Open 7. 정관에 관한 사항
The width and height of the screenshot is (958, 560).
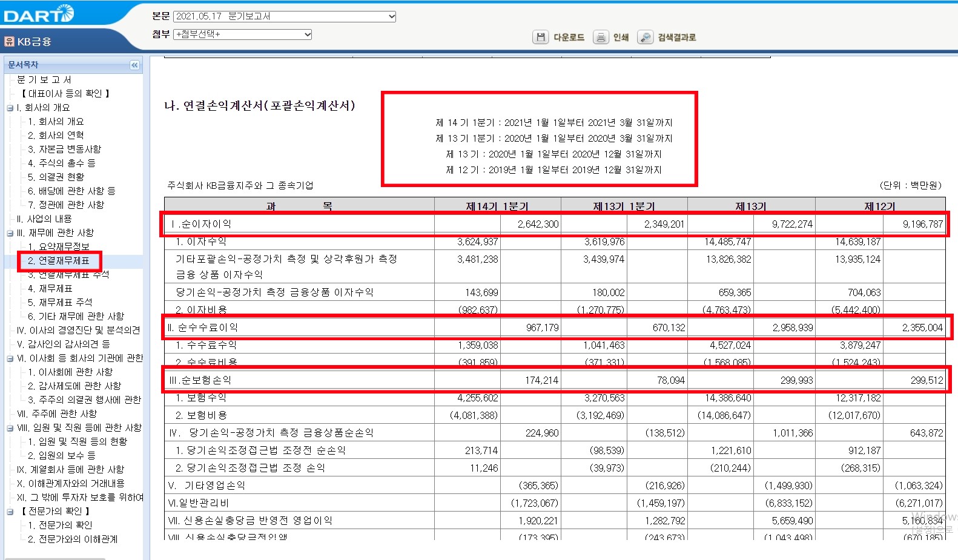tap(66, 205)
